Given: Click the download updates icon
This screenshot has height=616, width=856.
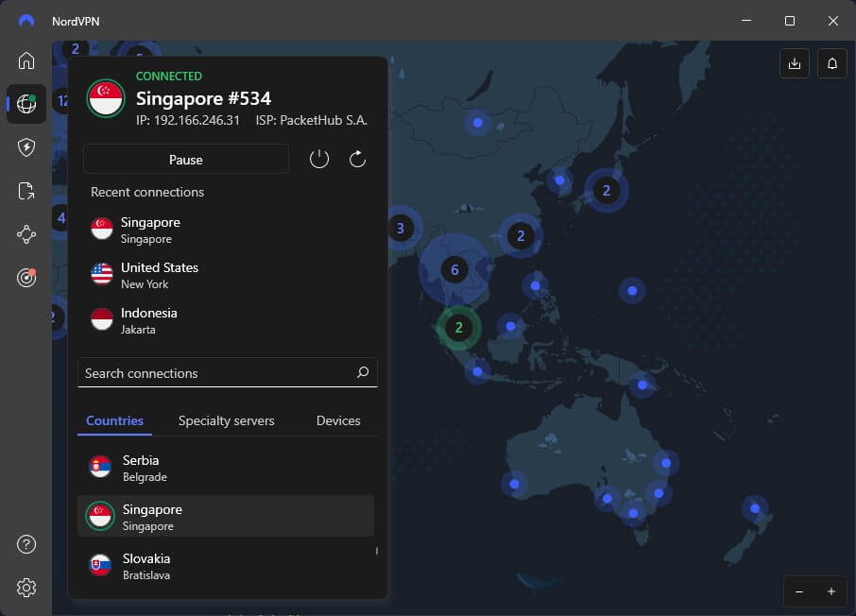Looking at the screenshot, I should (795, 63).
